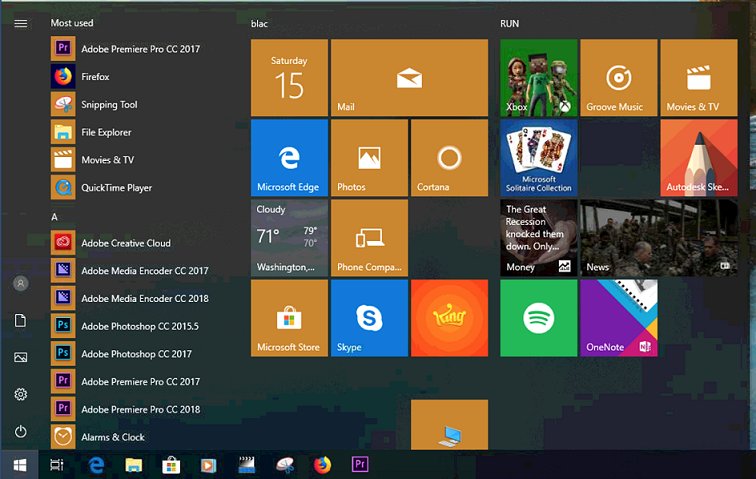Select Adobe Photoshop CC 2017 in the app list

(136, 354)
